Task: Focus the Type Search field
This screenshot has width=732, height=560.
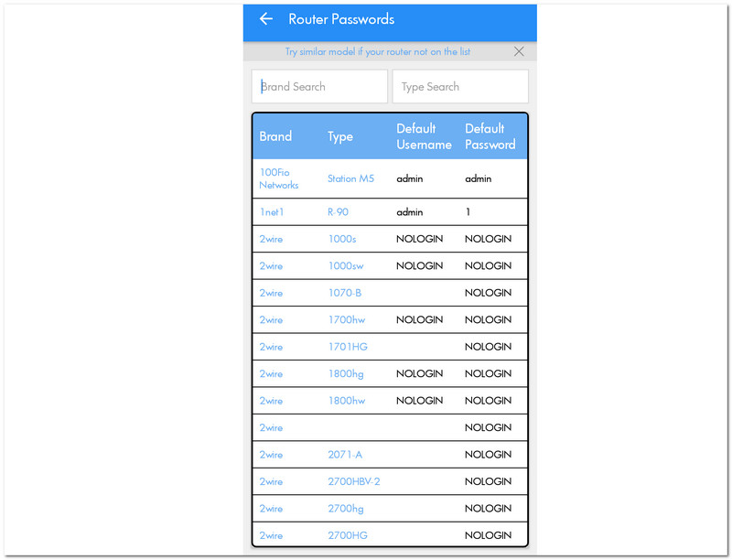Action: 460,86
